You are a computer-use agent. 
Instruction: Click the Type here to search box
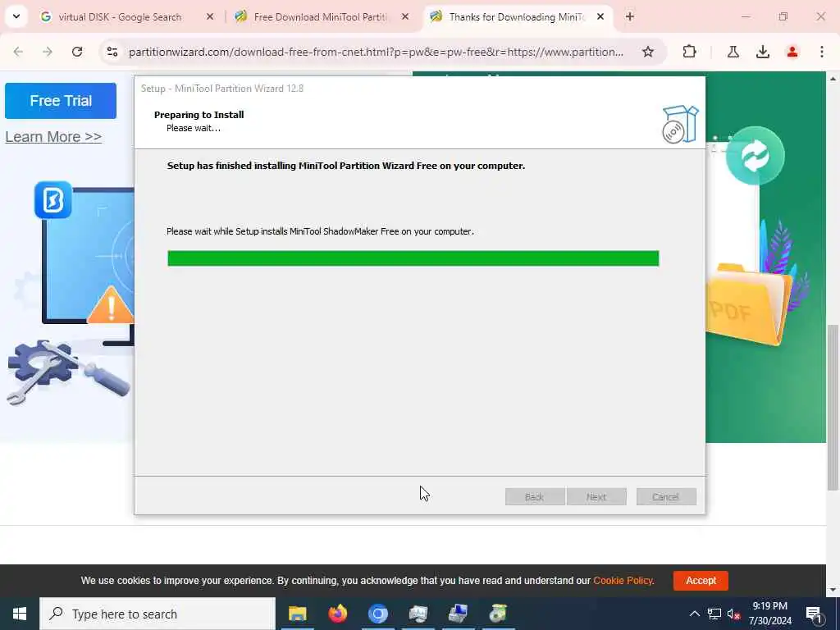157,614
